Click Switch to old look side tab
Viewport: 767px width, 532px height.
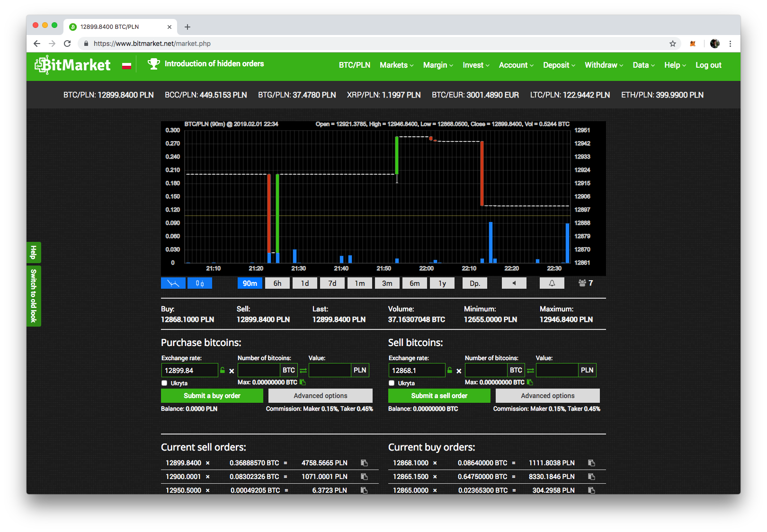34,296
